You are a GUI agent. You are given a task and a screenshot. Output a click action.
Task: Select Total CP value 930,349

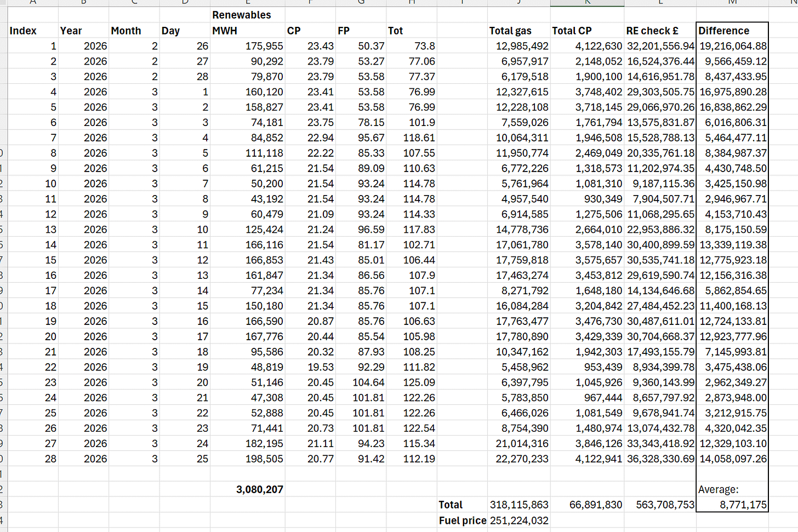587,199
